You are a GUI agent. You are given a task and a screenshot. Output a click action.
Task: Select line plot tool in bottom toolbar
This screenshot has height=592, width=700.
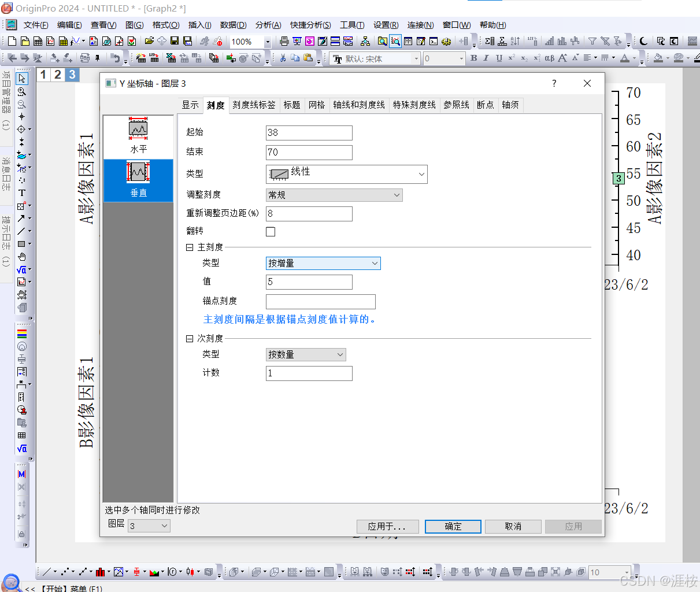47,572
